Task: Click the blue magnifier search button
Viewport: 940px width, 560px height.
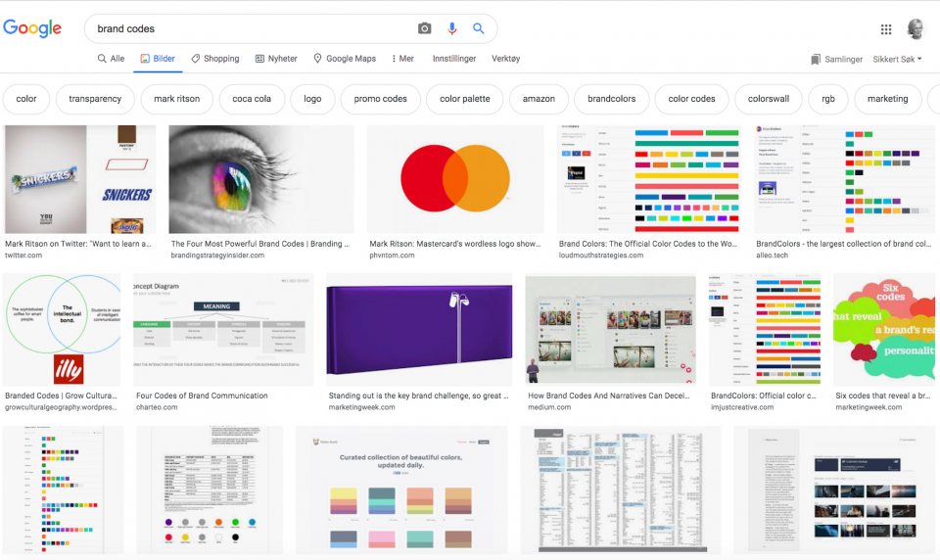Action: click(479, 28)
